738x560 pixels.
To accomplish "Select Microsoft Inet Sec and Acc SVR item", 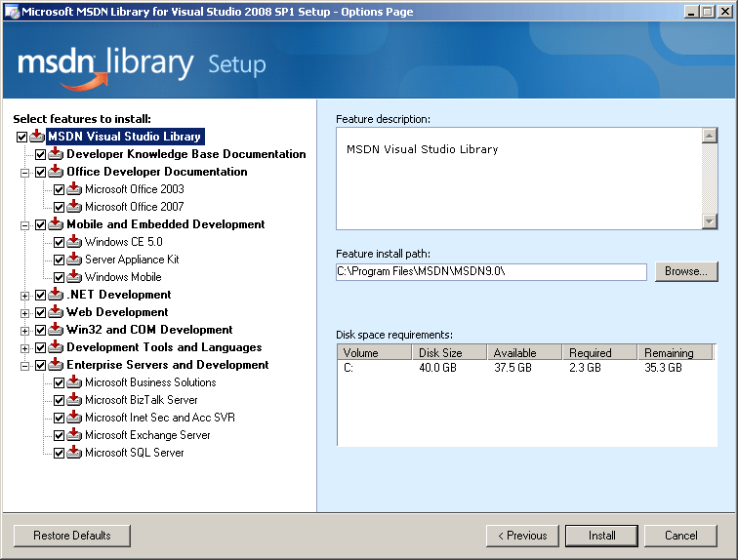I will 159,418.
